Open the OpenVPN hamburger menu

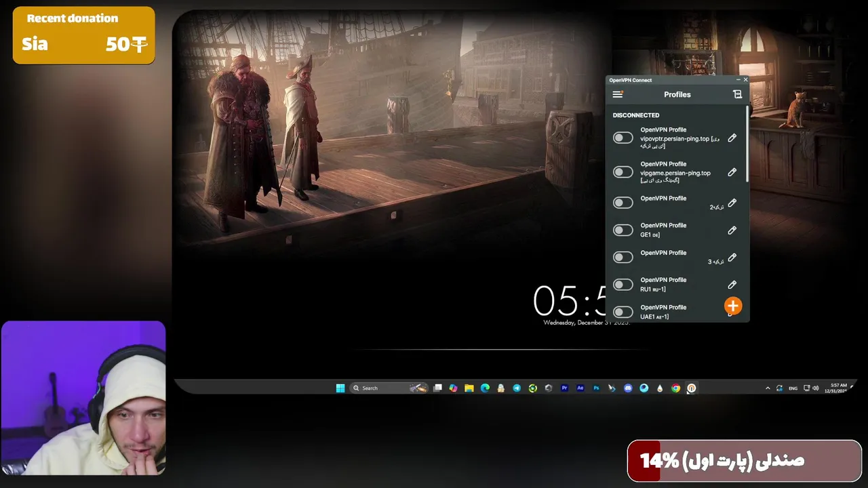click(x=617, y=95)
